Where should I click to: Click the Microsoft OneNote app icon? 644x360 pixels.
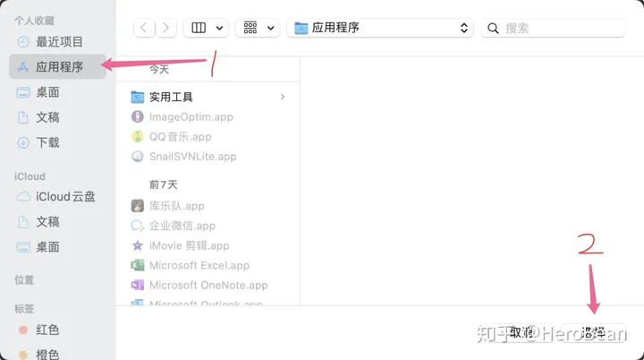(x=137, y=285)
